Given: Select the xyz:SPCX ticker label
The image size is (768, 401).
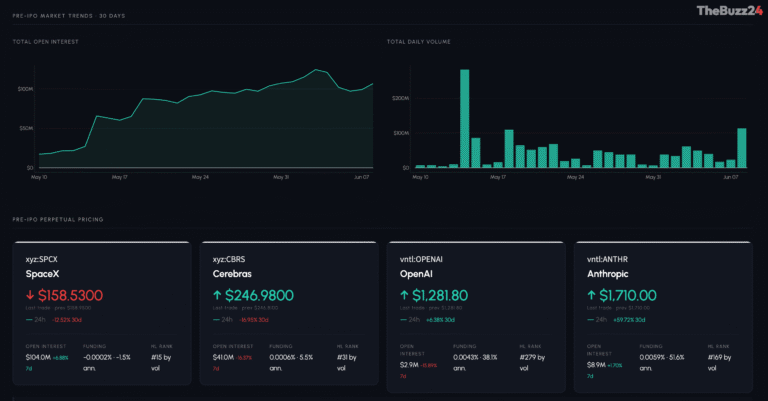Looking at the screenshot, I should pos(42,259).
